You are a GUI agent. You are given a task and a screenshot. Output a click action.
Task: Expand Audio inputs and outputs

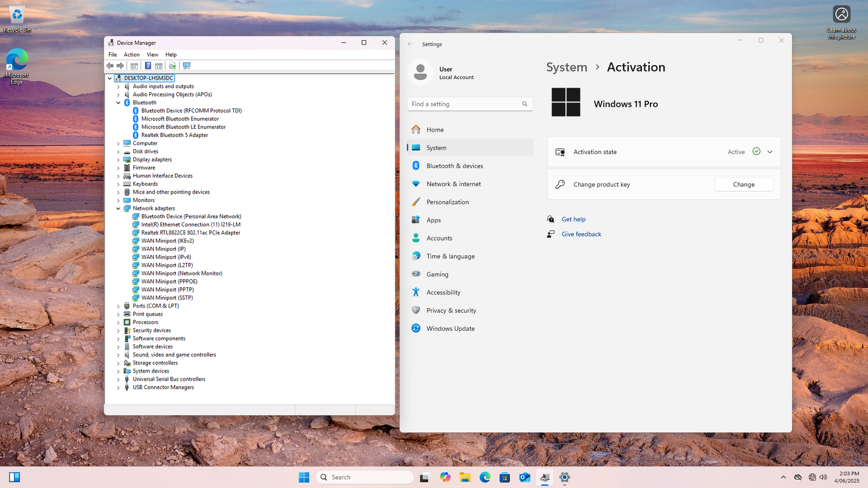point(118,86)
